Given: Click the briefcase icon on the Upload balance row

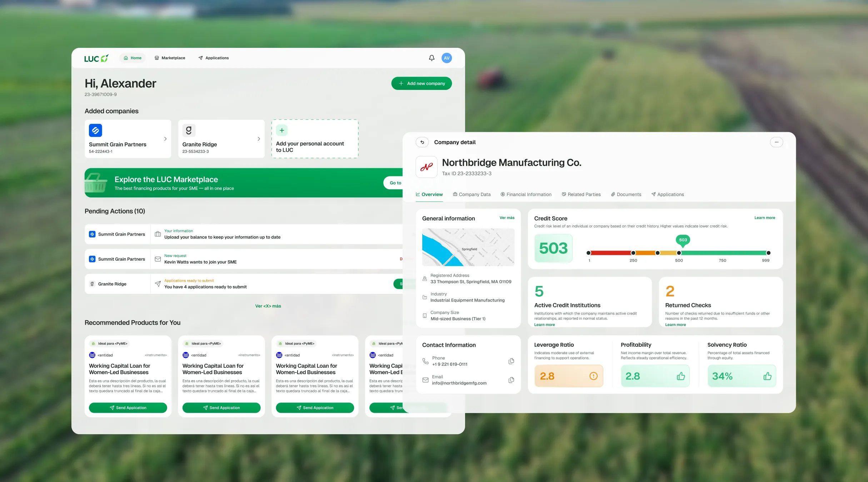Looking at the screenshot, I should pyautogui.click(x=158, y=234).
